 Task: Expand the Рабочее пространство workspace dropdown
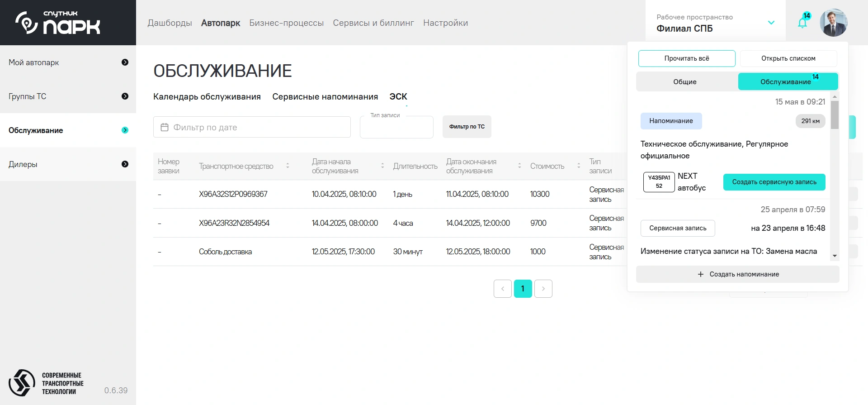771,23
